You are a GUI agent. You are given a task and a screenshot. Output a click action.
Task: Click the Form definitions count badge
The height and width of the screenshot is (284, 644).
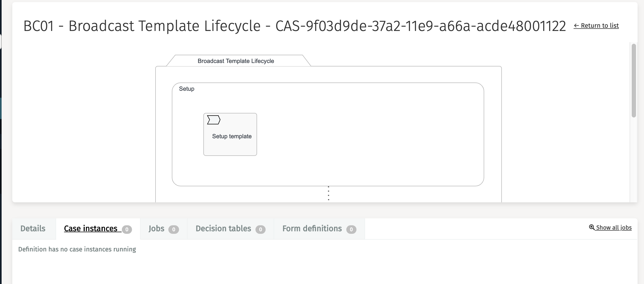pos(351,230)
